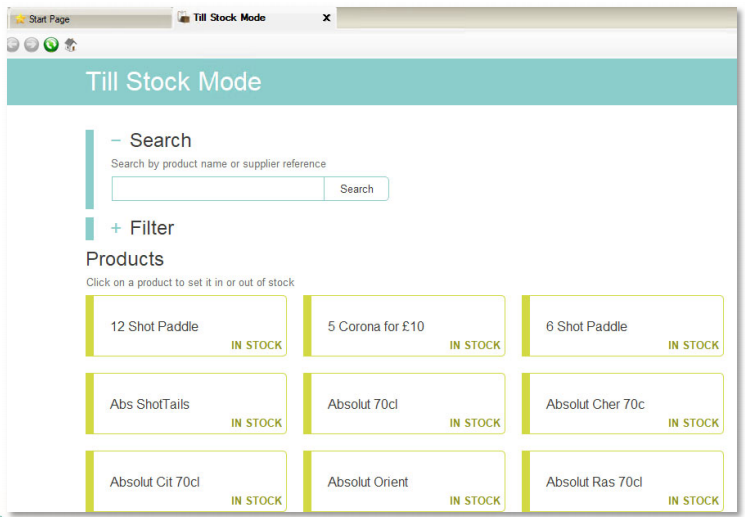The height and width of the screenshot is (517, 745).
Task: Go home using the house icon
Action: [x=71, y=45]
